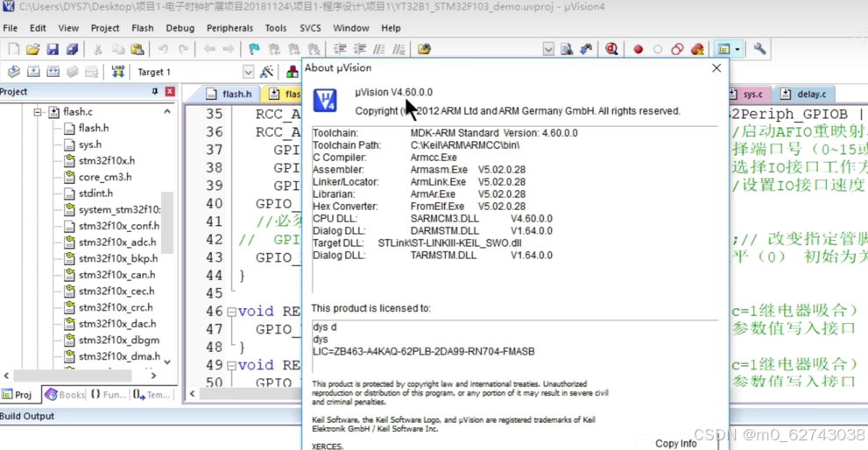The width and height of the screenshot is (868, 450).
Task: Open the SVCS menu
Action: (x=310, y=28)
